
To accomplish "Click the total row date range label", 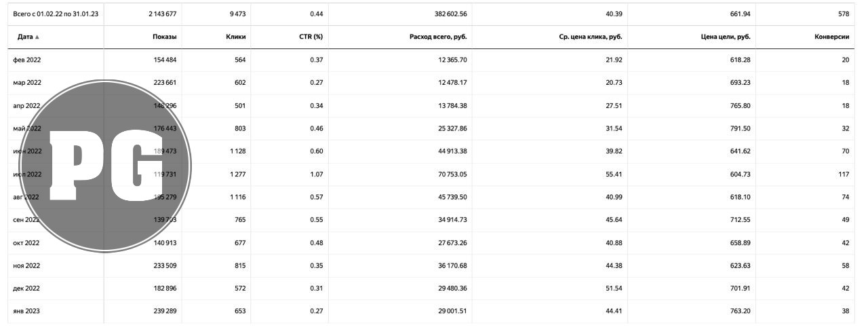I will tap(56, 14).
